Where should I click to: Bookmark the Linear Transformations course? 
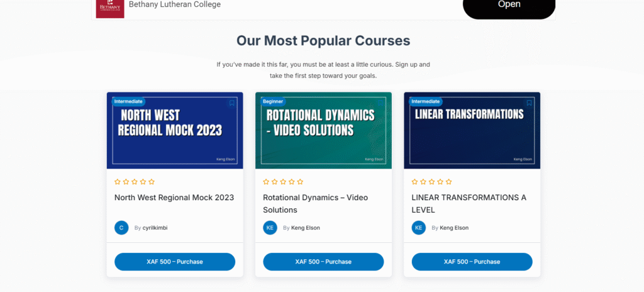click(529, 103)
